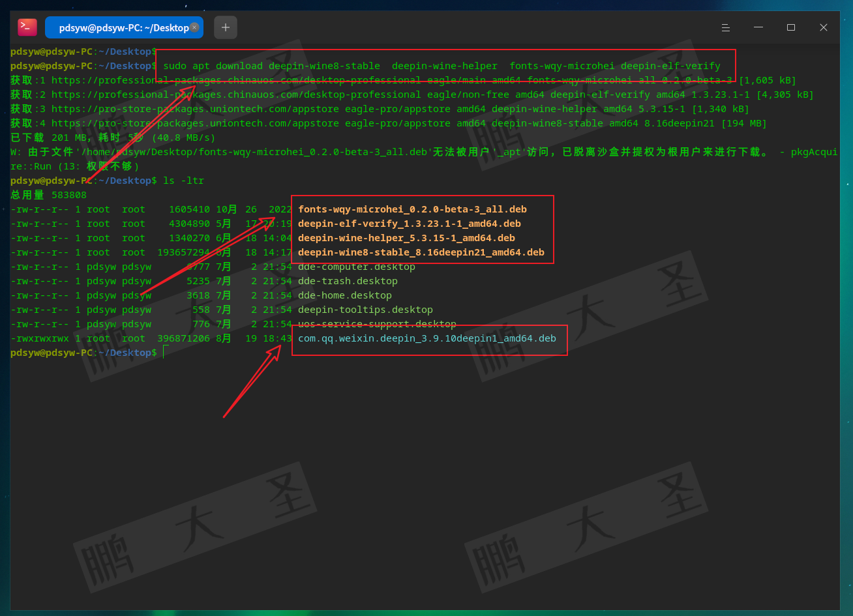Click the terminal app icon in title bar
The image size is (853, 616).
[27, 27]
